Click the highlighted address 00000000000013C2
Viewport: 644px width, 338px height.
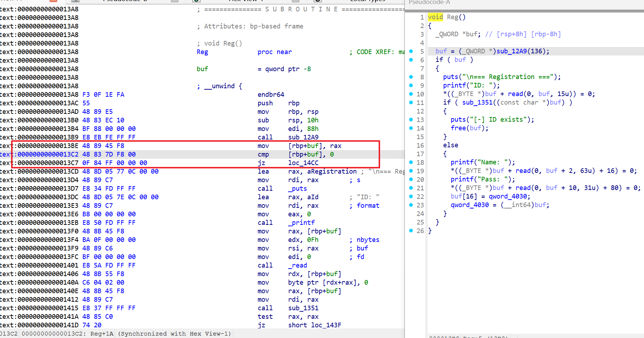pyautogui.click(x=48, y=154)
